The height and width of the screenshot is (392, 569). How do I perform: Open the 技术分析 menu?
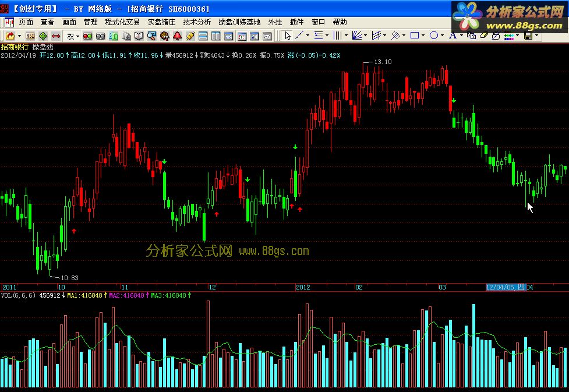pos(197,22)
